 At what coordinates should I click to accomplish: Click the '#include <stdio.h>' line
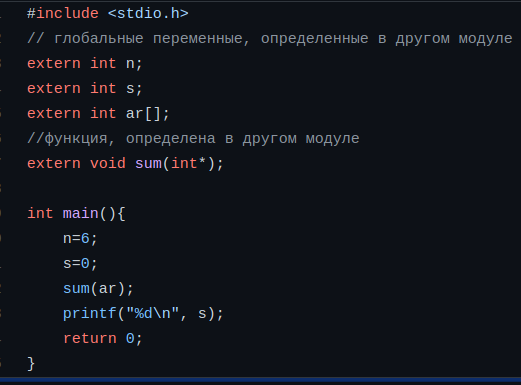point(108,14)
